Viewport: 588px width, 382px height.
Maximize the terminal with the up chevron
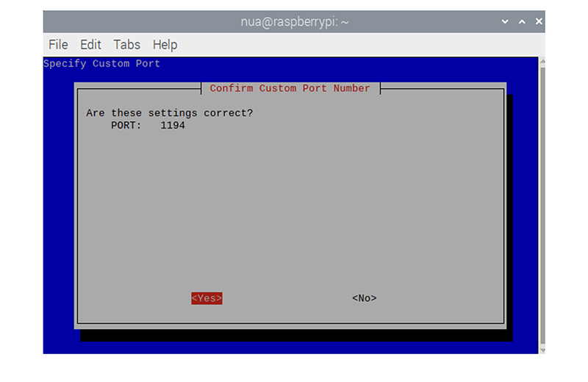click(x=522, y=22)
